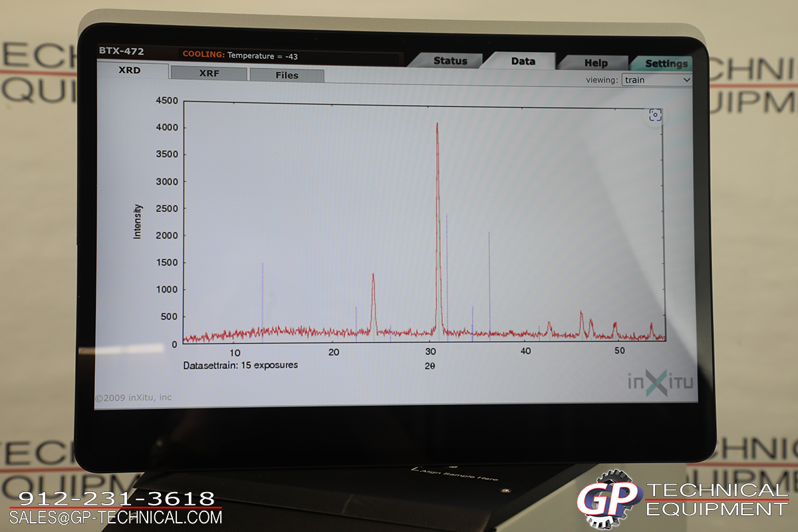Click the sales@gp-technical.com email address

point(116,517)
